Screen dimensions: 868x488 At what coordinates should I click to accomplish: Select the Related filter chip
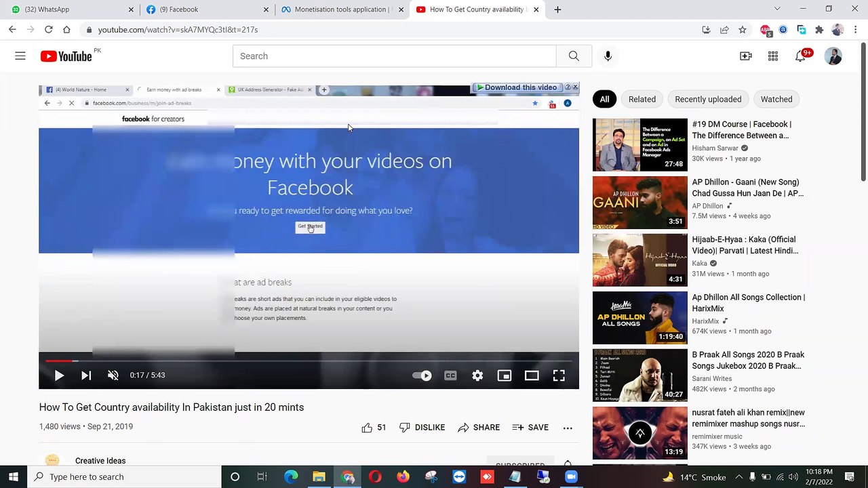point(642,99)
